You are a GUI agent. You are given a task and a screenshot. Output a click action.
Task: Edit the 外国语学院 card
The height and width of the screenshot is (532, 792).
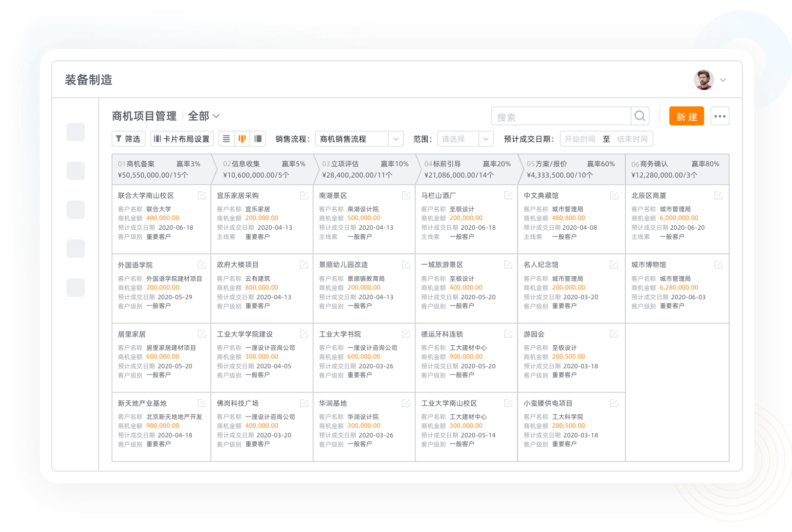tap(202, 264)
